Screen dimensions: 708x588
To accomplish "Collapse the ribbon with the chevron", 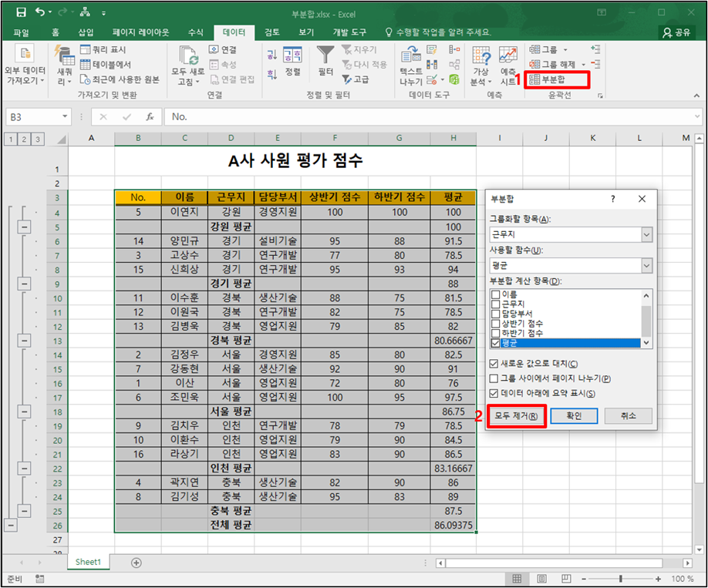I will pyautogui.click(x=696, y=96).
